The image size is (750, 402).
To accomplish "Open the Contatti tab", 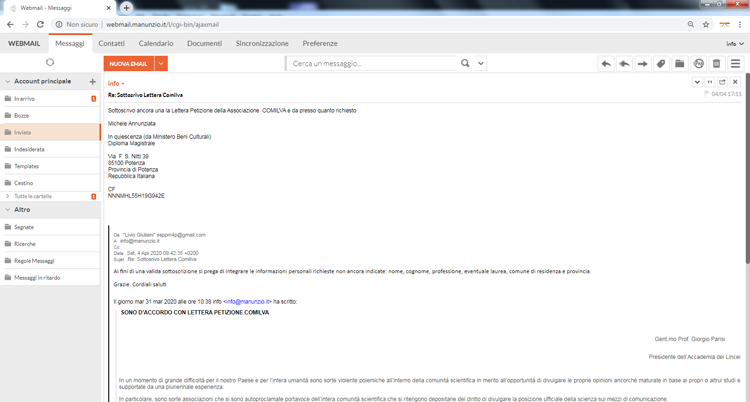I will (111, 44).
